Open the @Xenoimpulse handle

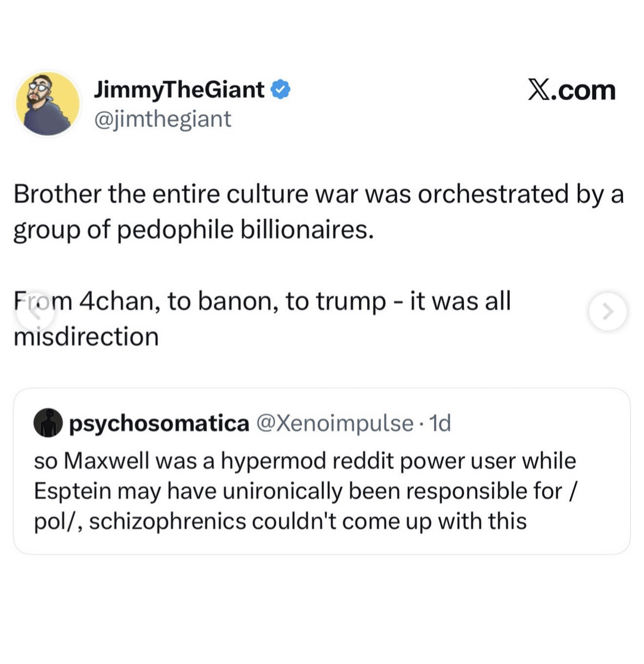(334, 424)
